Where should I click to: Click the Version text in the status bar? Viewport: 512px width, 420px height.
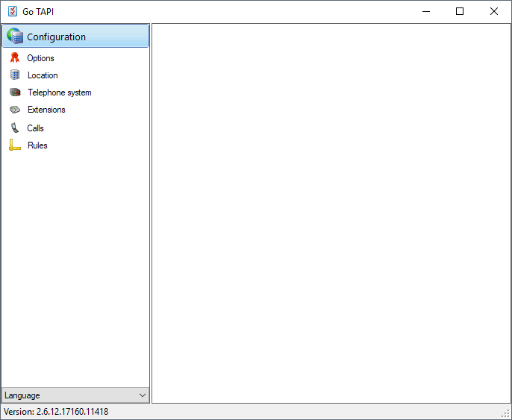click(56, 412)
